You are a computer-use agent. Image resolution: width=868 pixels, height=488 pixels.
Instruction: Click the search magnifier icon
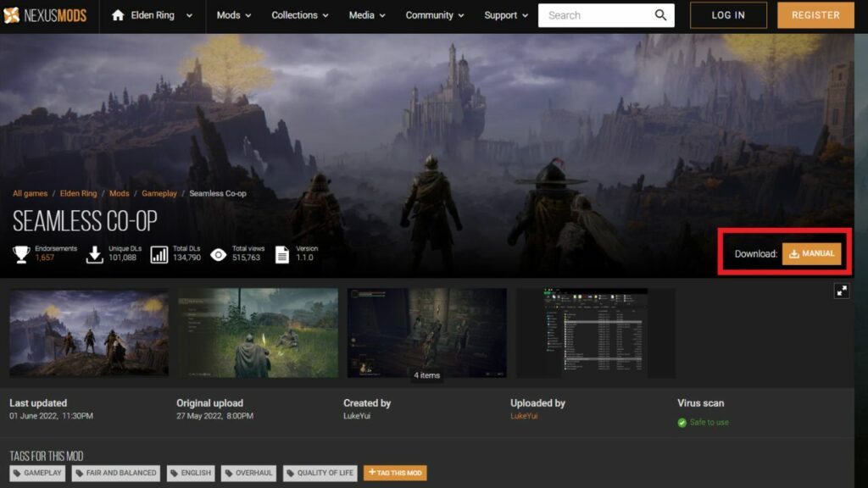660,15
